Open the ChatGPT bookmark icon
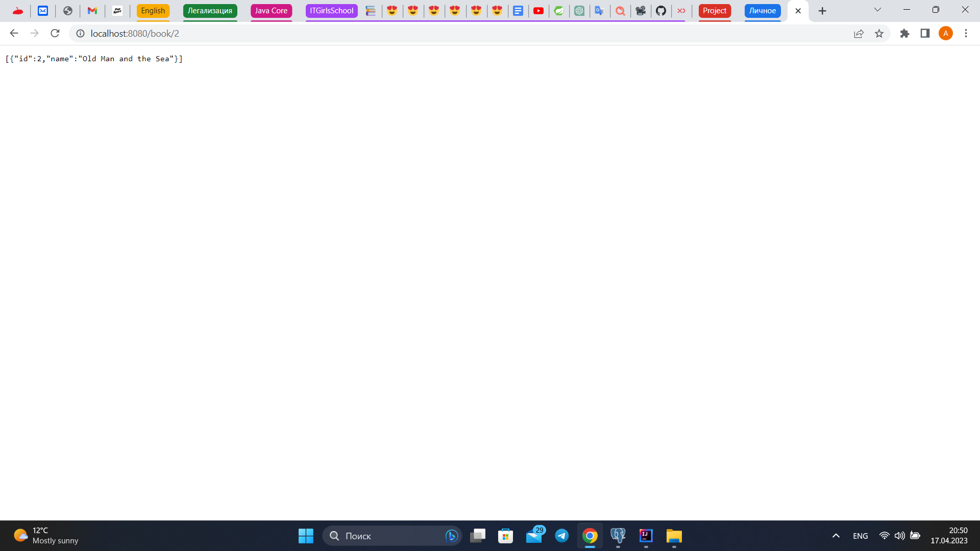 tap(580, 10)
